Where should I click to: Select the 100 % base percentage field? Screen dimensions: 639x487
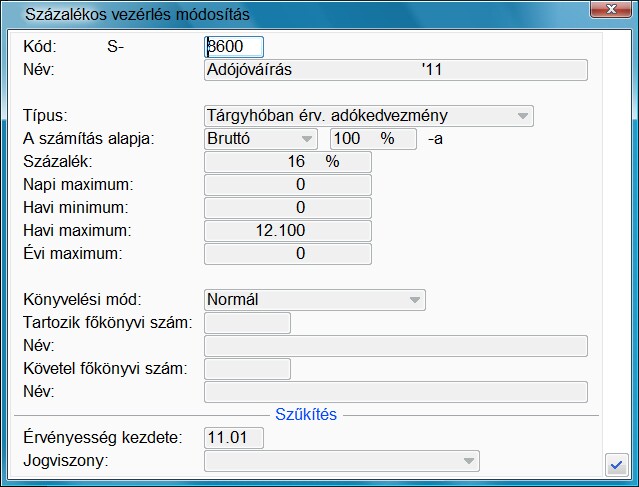coord(373,139)
